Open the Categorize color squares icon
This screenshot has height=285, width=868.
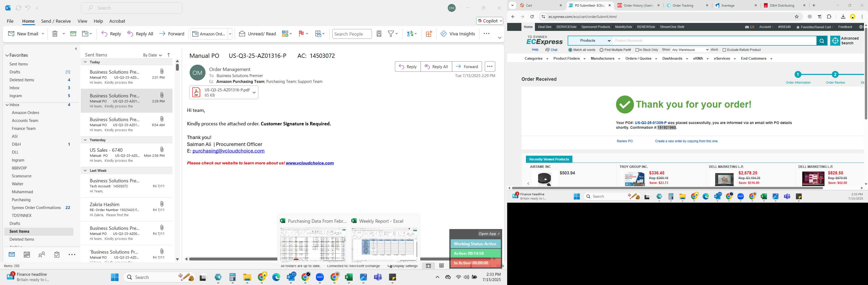tap(285, 34)
